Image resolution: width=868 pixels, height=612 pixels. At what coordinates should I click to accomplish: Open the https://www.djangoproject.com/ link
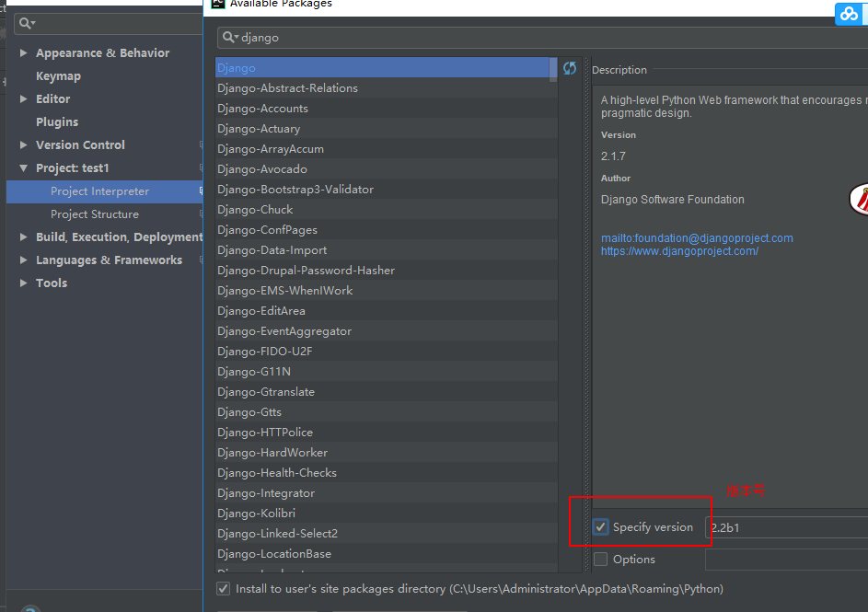tap(680, 251)
